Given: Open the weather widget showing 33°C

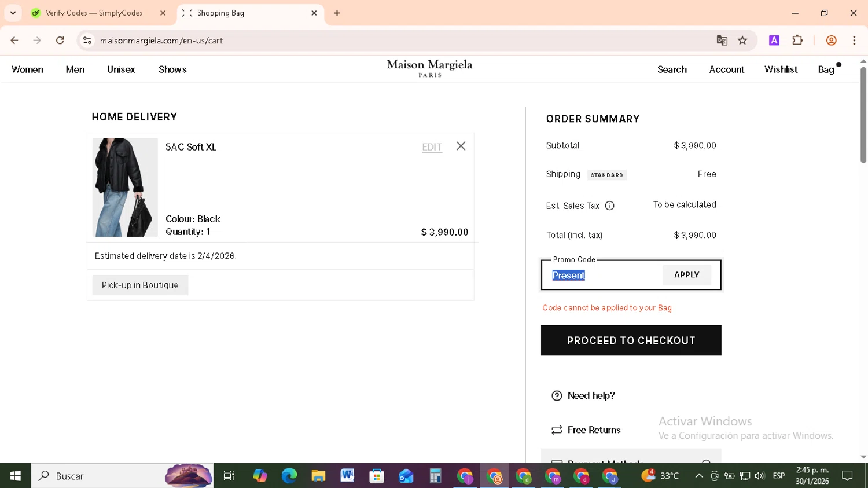Looking at the screenshot, I should pos(660,476).
